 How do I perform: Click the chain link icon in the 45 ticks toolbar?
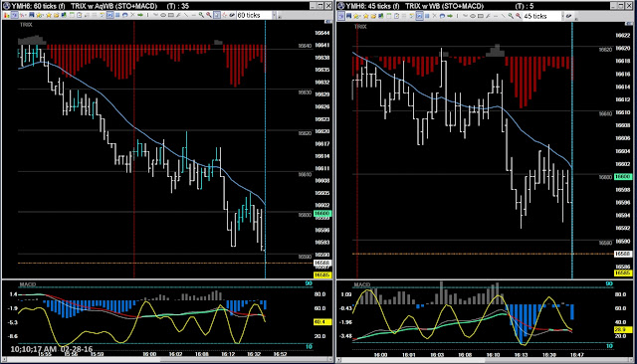(568, 16)
